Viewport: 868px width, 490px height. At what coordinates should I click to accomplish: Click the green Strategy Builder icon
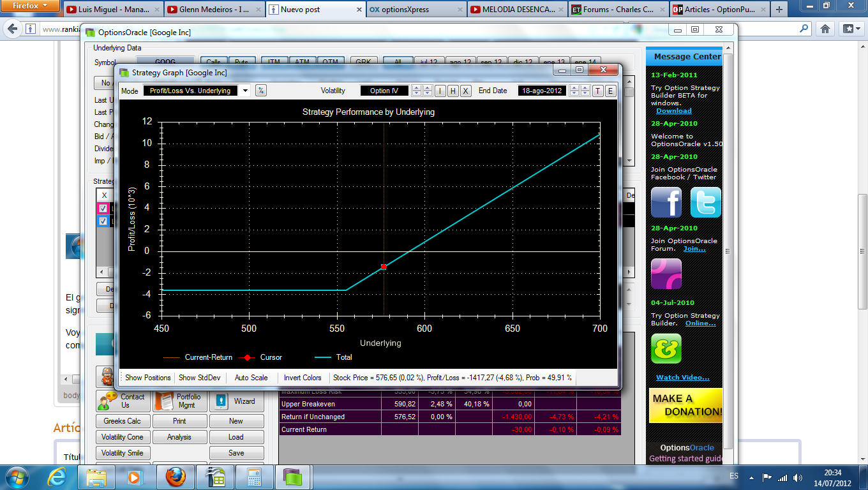(x=666, y=348)
